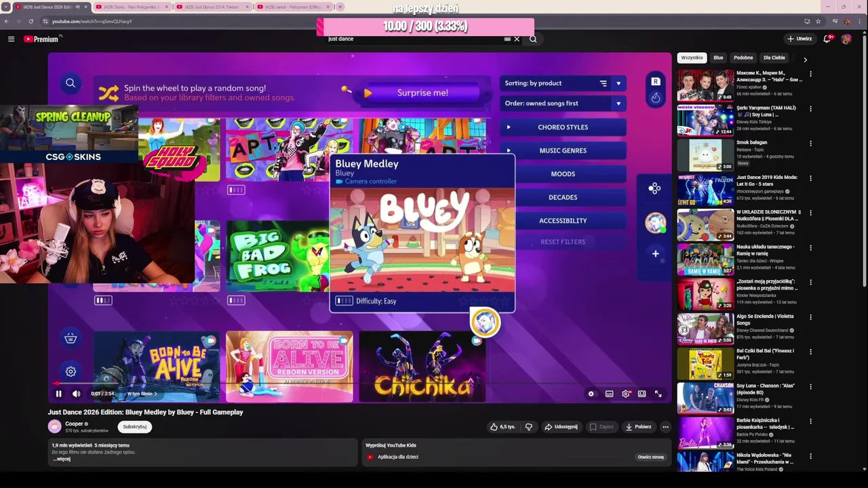Open YouTube notifications bell
The height and width of the screenshot is (488, 868).
(827, 39)
